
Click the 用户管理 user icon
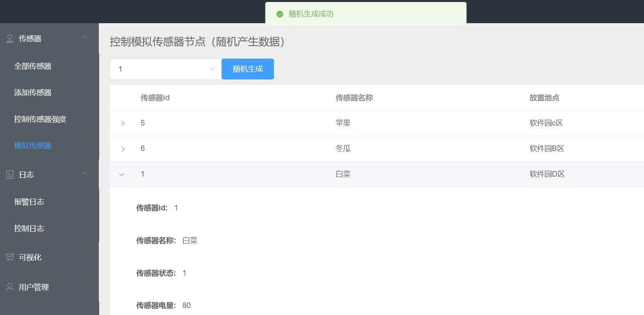pos(10,287)
